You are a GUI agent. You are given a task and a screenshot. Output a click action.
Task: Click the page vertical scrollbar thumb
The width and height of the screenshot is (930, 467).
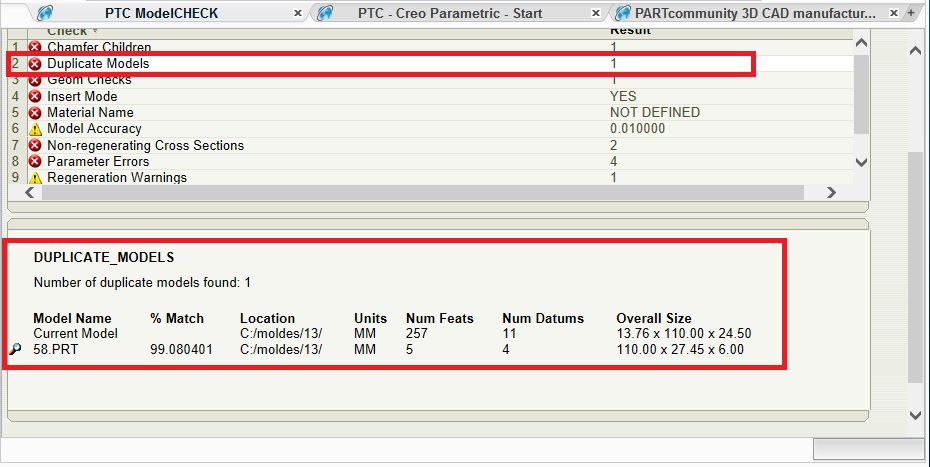point(915,266)
